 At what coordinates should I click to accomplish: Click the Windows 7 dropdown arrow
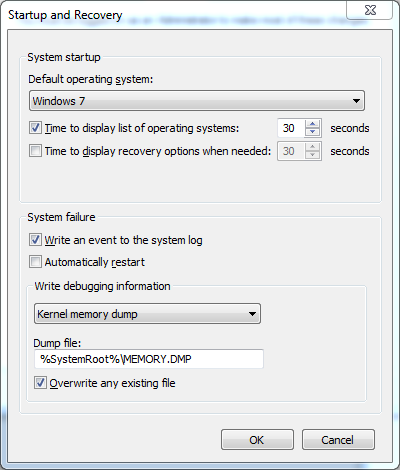tap(356, 101)
